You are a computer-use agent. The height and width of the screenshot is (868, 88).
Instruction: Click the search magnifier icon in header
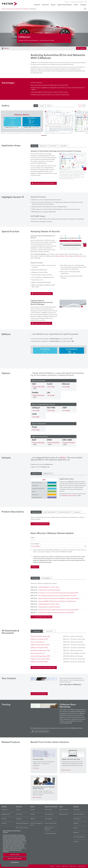click(x=85, y=9)
